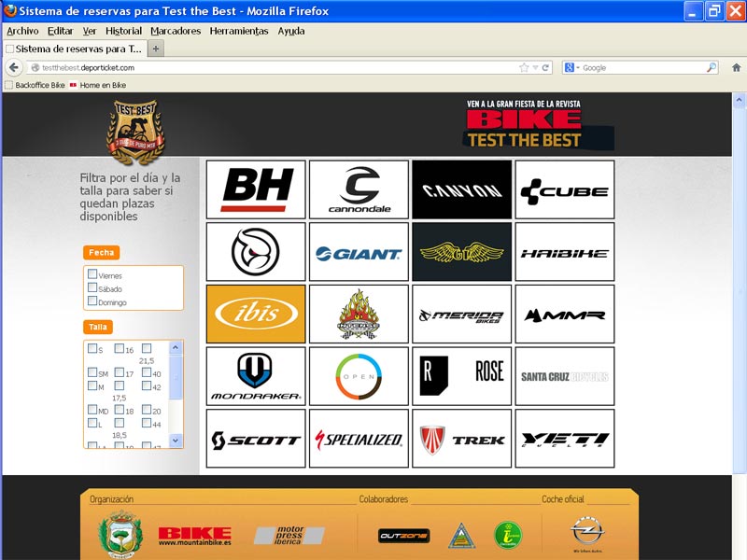747x560 pixels.
Task: Choose the orange Ibis logo tile
Action: pyautogui.click(x=256, y=314)
